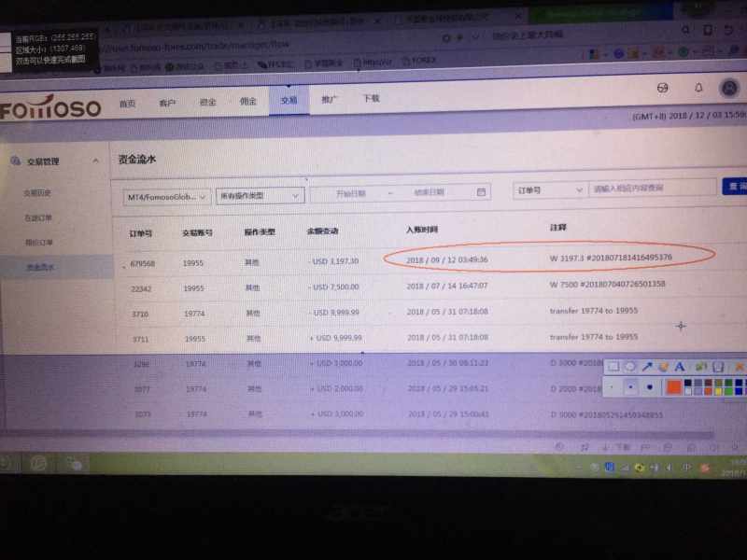Viewport: 747px width, 560px height.
Task: Click the support icon beside the bell
Action: [663, 88]
